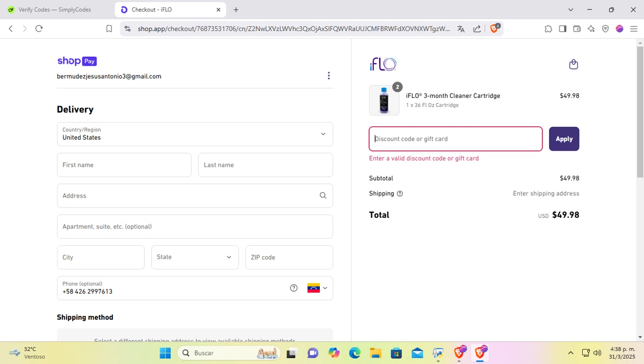Open the shopping bag cart icon
The height and width of the screenshot is (364, 644).
click(573, 64)
